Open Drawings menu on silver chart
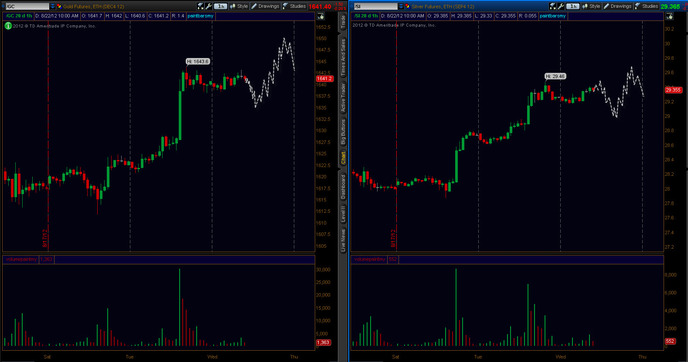The image size is (688, 362). point(617,6)
